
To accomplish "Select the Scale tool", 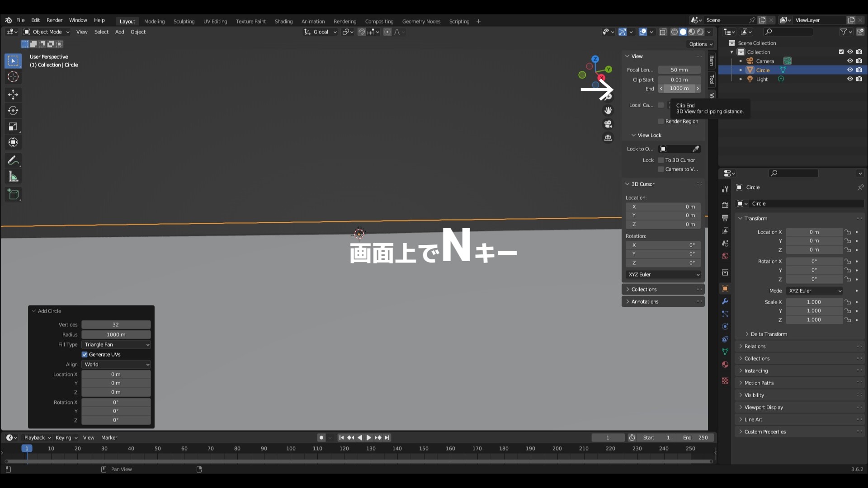I will tap(13, 127).
